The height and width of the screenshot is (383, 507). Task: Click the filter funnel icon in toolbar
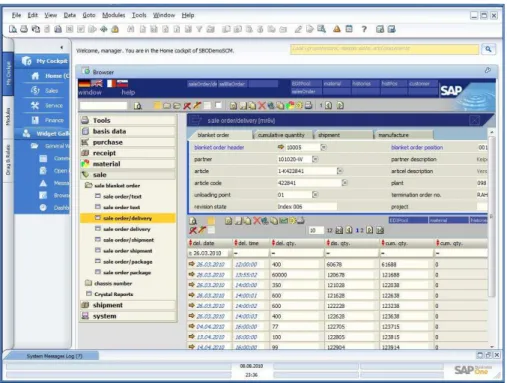tap(199, 29)
